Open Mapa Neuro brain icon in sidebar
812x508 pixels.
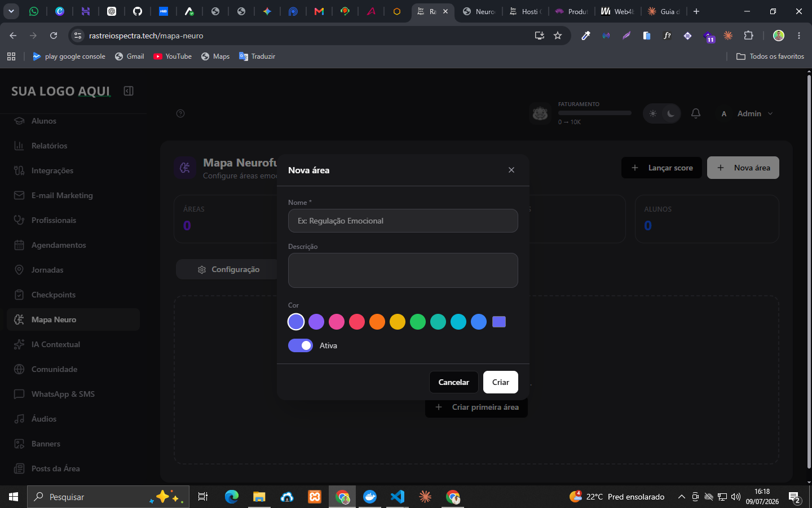click(x=19, y=319)
